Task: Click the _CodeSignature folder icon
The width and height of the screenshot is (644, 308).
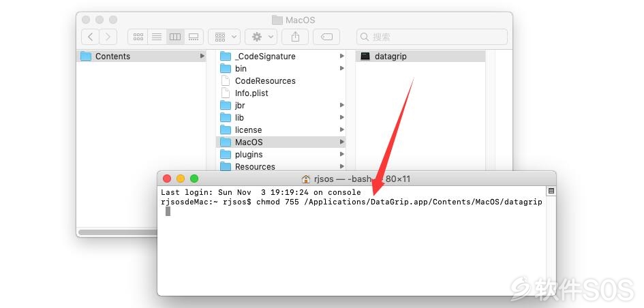Action: pos(226,57)
